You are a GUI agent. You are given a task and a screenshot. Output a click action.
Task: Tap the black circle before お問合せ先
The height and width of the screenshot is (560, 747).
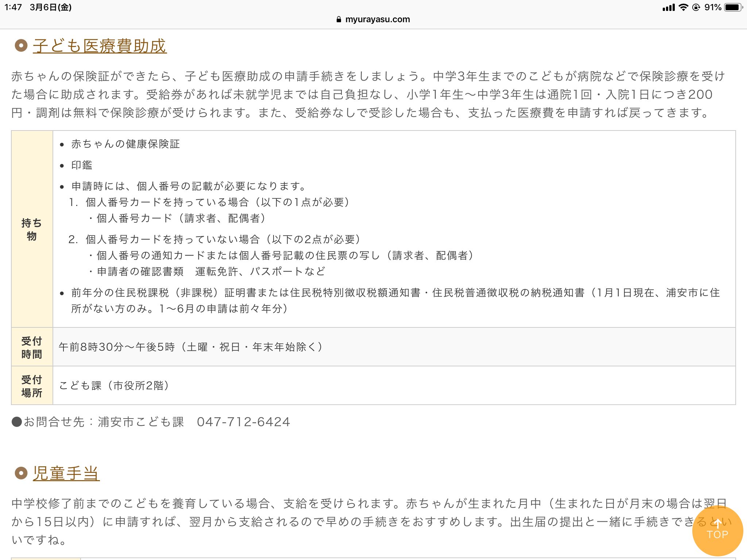coord(17,422)
